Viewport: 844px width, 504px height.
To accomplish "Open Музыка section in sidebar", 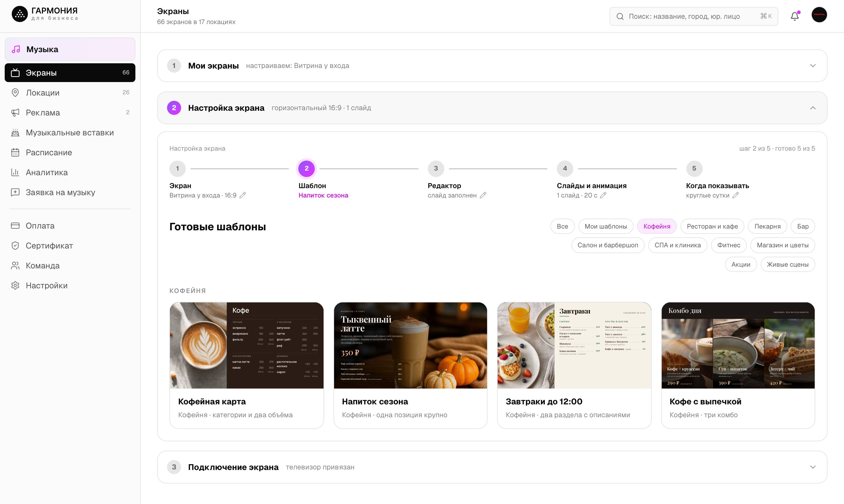I will click(x=70, y=49).
